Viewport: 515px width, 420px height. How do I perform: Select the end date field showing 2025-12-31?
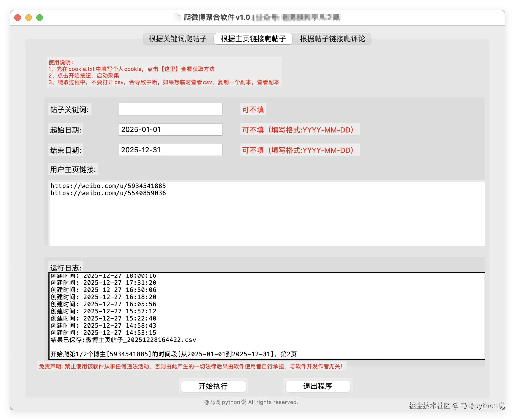click(x=170, y=150)
